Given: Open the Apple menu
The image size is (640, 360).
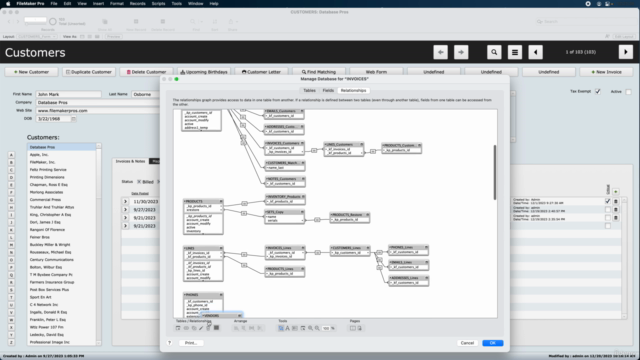Looking at the screenshot, I should (8, 4).
